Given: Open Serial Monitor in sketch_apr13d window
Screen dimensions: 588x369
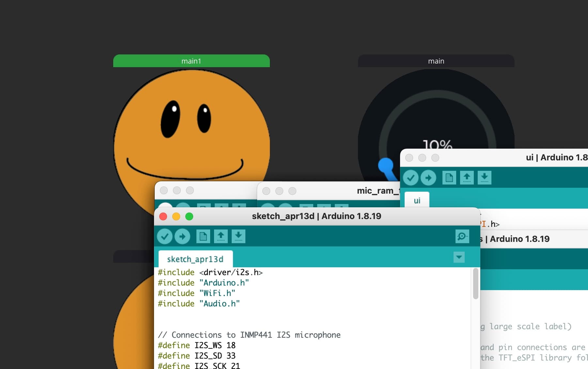Looking at the screenshot, I should pyautogui.click(x=462, y=236).
